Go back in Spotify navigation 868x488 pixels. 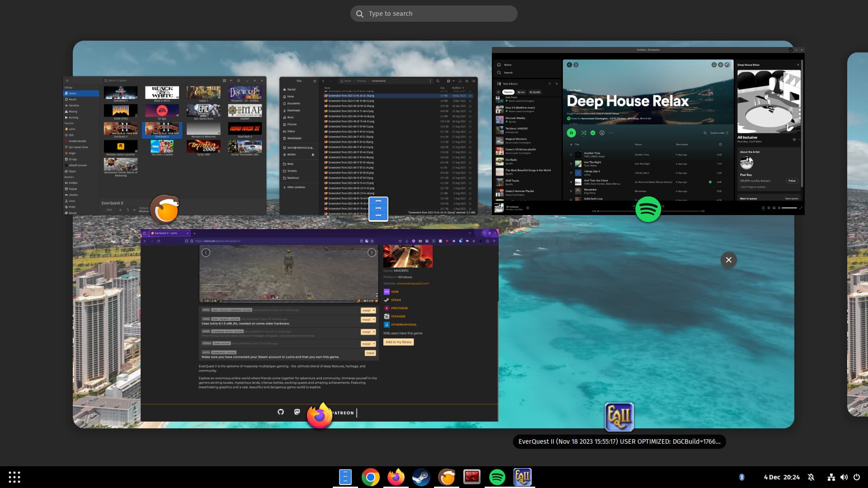(x=569, y=65)
